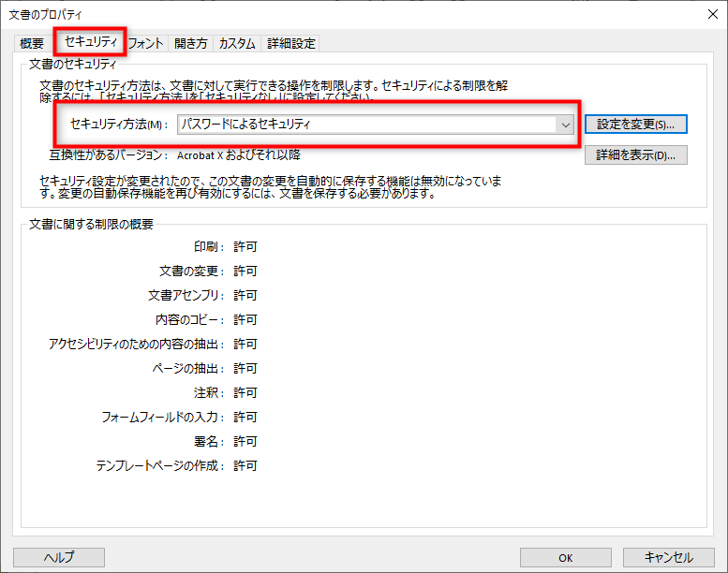728x573 pixels.
Task: Switch to the カスタム tab
Action: point(237,43)
